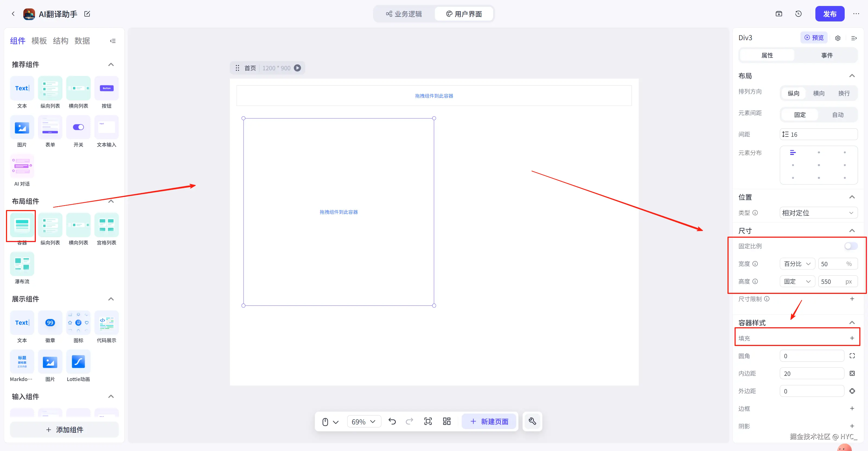This screenshot has width=868, height=451.
Task: Edit the AI翻译助手 app name
Action: (x=87, y=14)
